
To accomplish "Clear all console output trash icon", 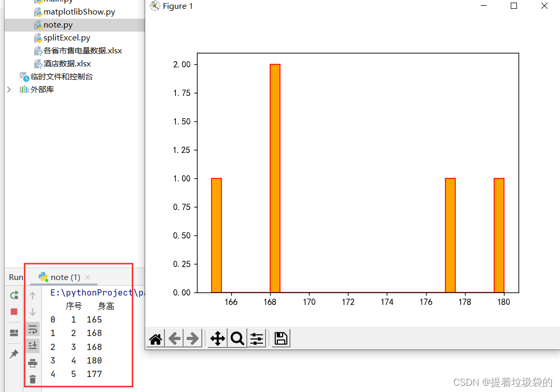I will (x=33, y=379).
